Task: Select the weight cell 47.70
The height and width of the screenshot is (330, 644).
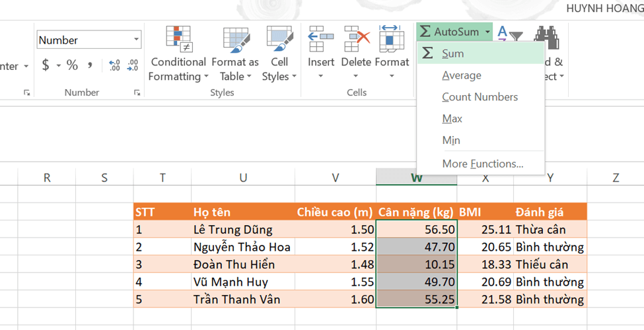Action: [x=417, y=247]
